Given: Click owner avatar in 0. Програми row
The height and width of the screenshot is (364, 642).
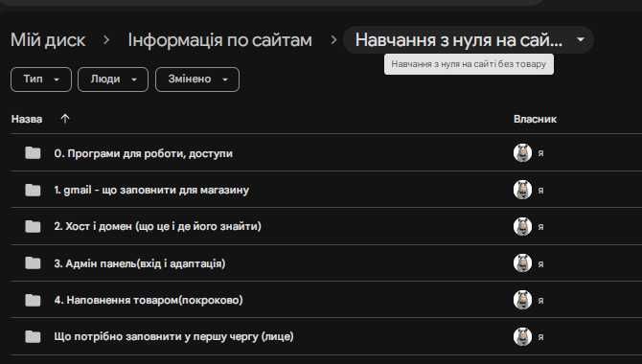Looking at the screenshot, I should 522,153.
